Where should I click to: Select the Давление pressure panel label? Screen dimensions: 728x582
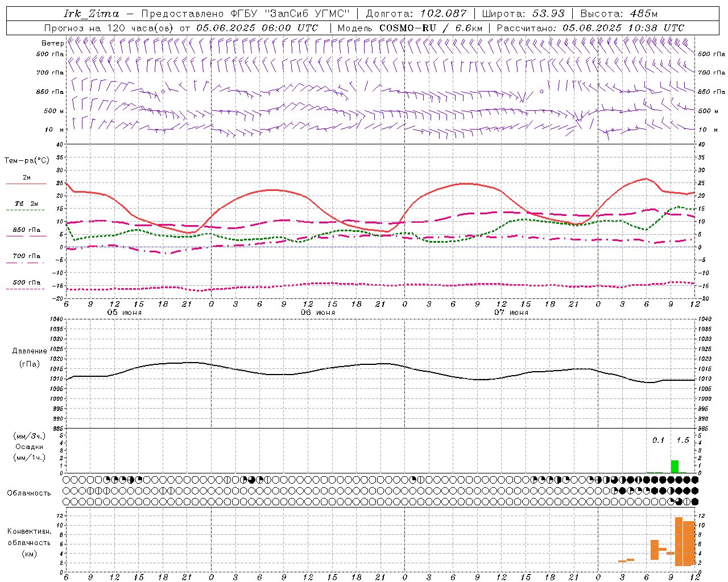click(x=30, y=351)
